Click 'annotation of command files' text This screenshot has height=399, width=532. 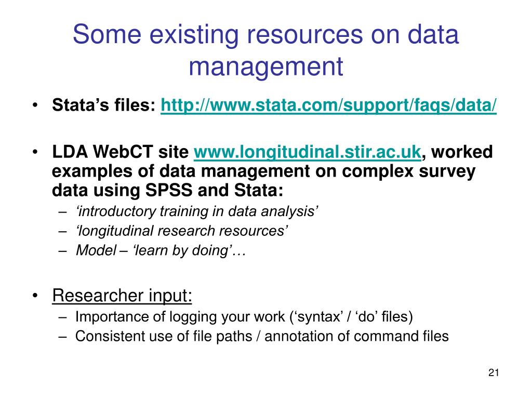356,337
